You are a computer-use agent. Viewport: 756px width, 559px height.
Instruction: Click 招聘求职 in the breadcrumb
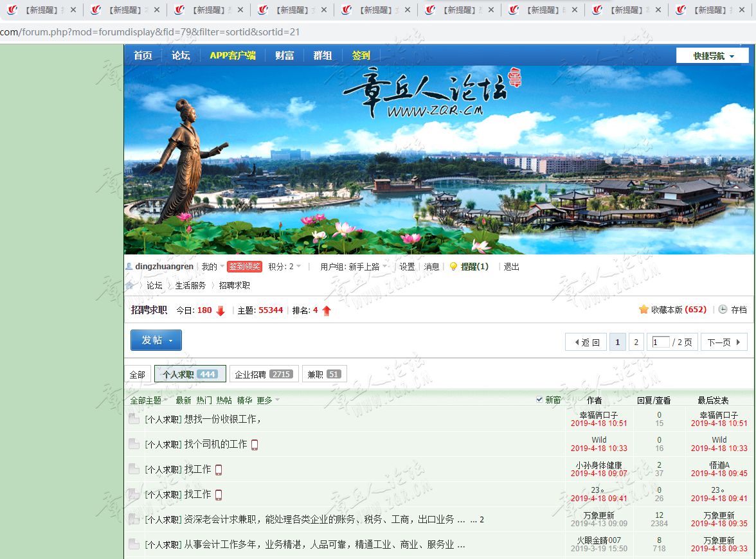(234, 285)
